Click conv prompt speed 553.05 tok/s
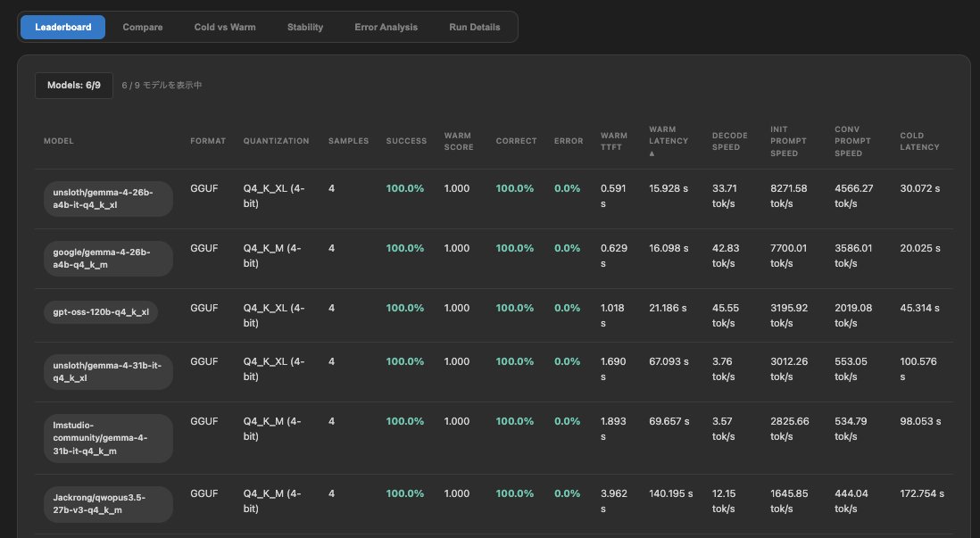This screenshot has height=538, width=980. coord(851,368)
